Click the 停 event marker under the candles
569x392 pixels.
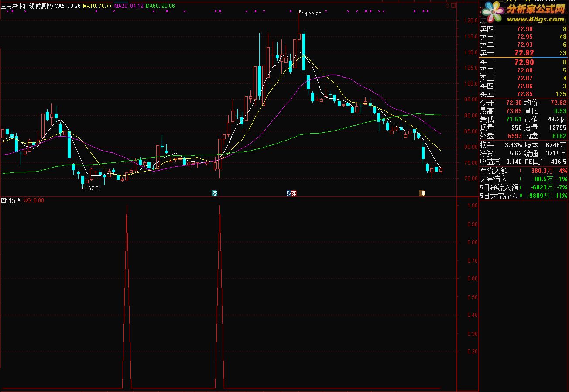214,193
